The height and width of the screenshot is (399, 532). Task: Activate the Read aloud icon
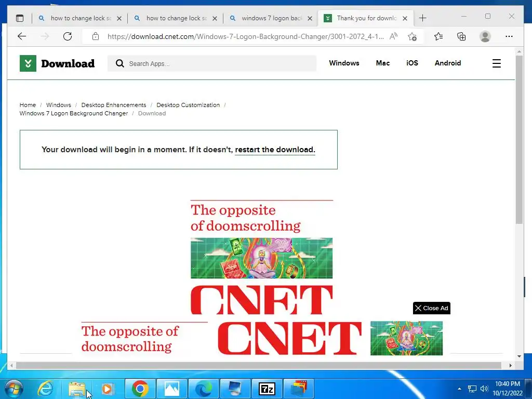(393, 36)
